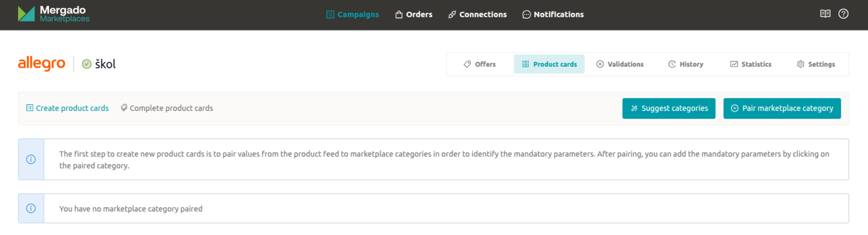Screen dimensions: 868x235
Task: Click the Mergado Marketplaces logo
Action: pos(53,14)
